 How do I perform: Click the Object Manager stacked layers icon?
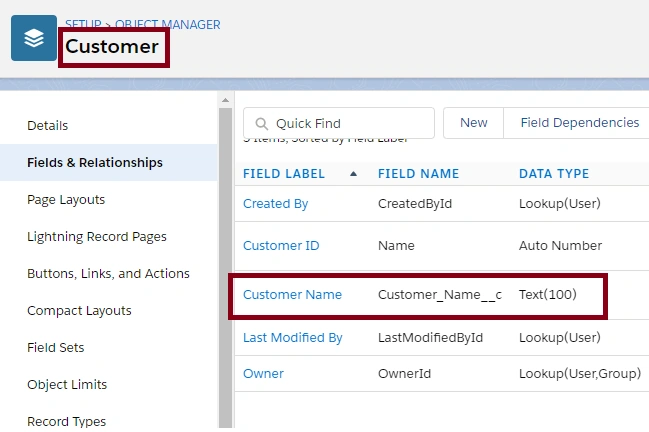point(34,38)
